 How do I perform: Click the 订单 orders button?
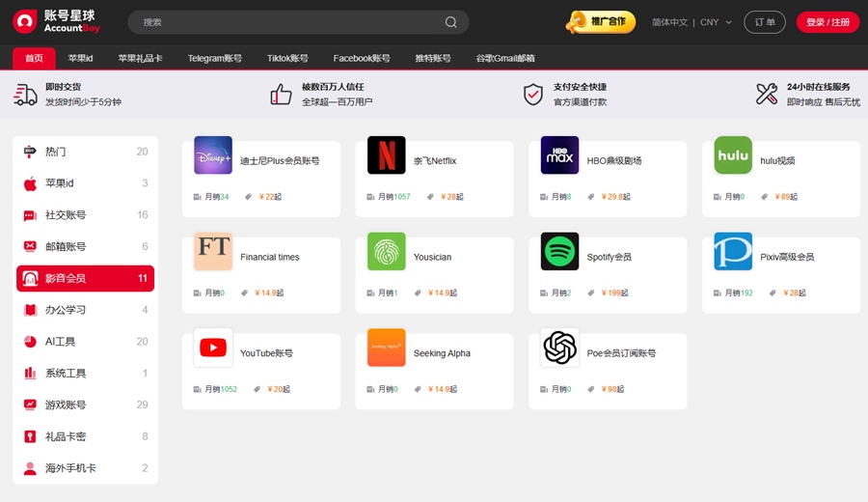click(x=765, y=22)
